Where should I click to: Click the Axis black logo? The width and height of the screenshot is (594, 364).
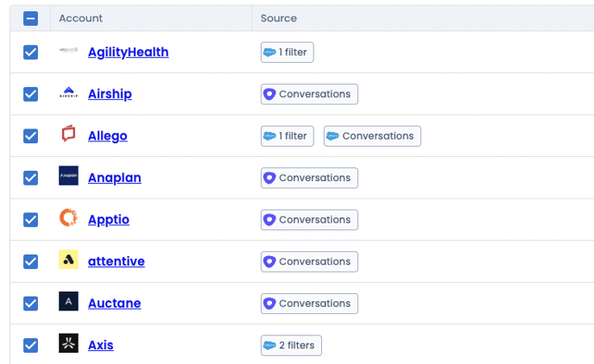coord(68,342)
